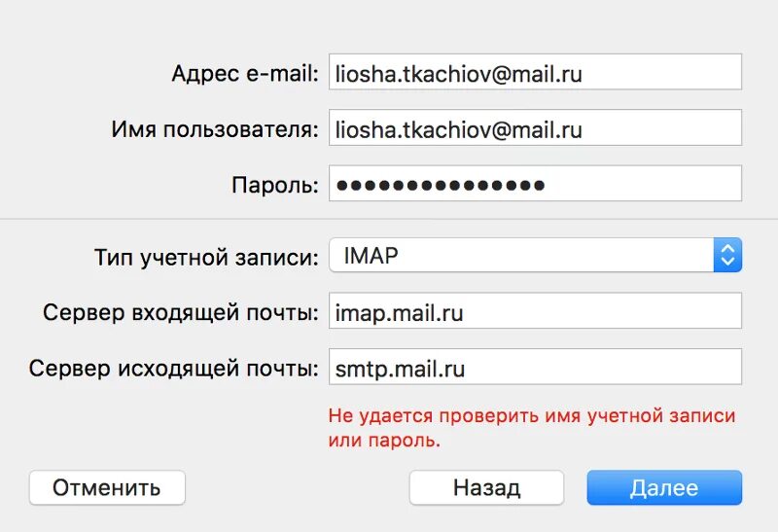Open the IMAP account type dropdown
Screen dimensions: 778x532
536,255
